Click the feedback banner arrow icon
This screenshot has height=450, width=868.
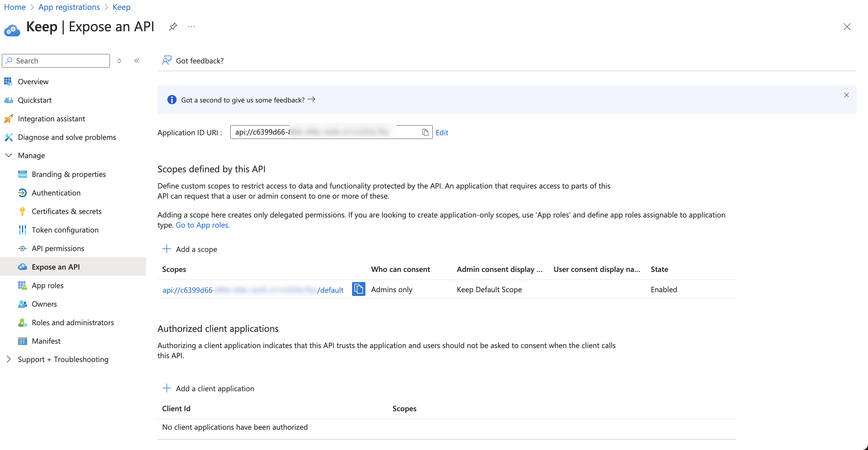click(x=312, y=99)
